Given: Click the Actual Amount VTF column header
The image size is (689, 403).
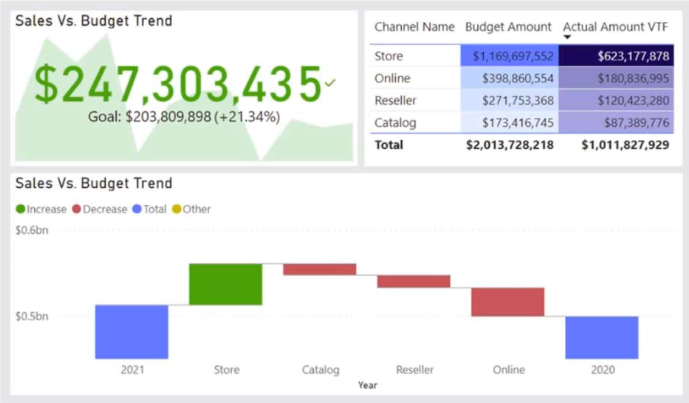Looking at the screenshot, I should pyautogui.click(x=616, y=27).
